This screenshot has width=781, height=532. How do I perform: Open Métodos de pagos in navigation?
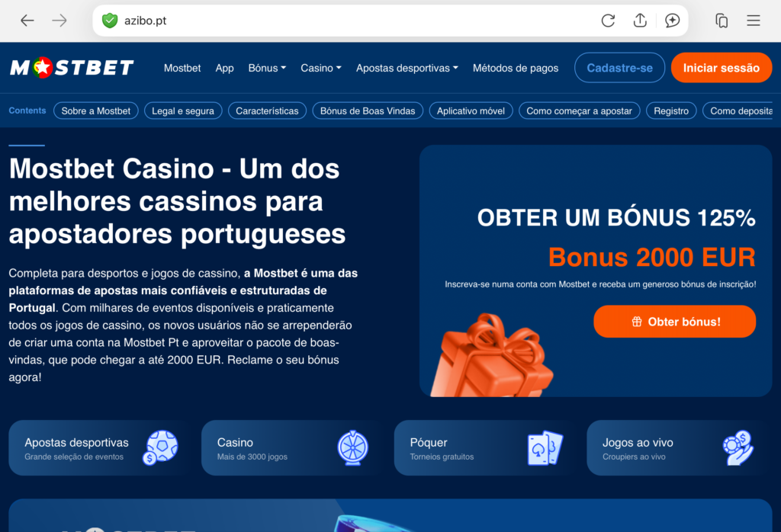tap(516, 68)
